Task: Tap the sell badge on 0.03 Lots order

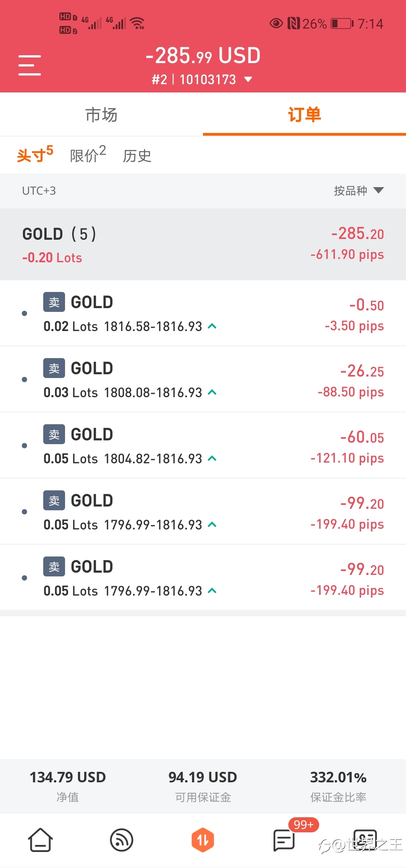Action: click(54, 368)
